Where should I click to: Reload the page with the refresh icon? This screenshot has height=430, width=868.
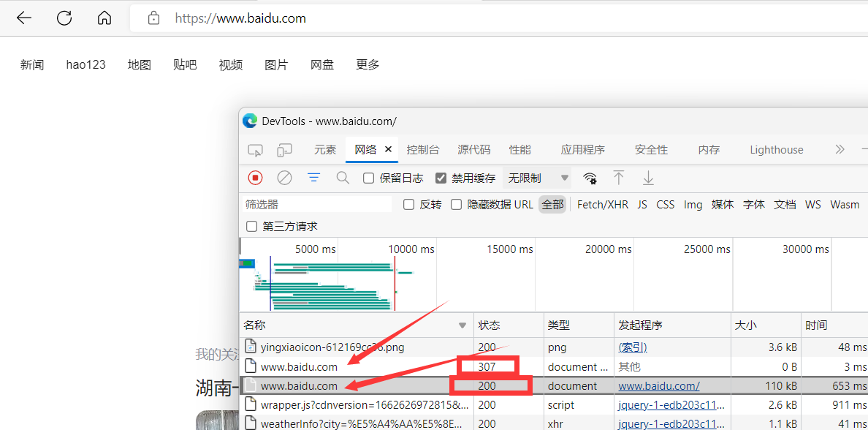tap(65, 18)
